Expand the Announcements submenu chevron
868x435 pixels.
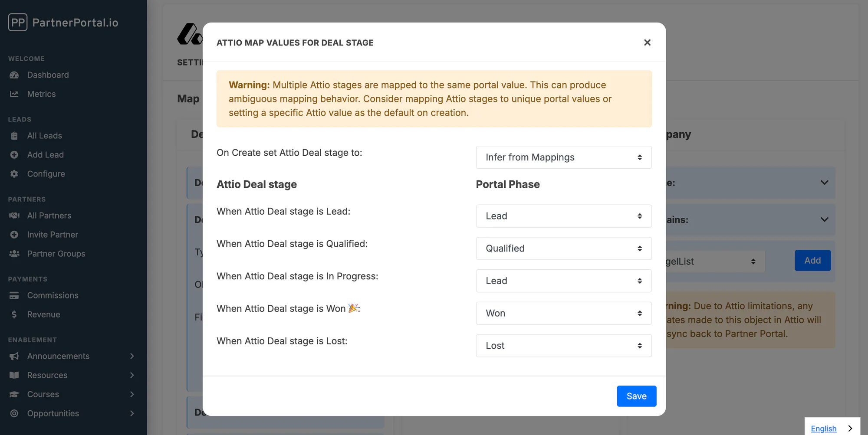[132, 356]
